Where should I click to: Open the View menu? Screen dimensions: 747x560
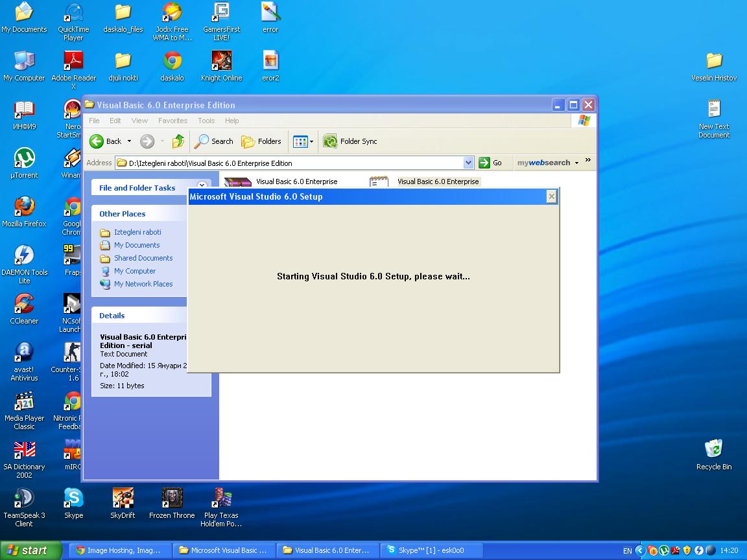[139, 121]
